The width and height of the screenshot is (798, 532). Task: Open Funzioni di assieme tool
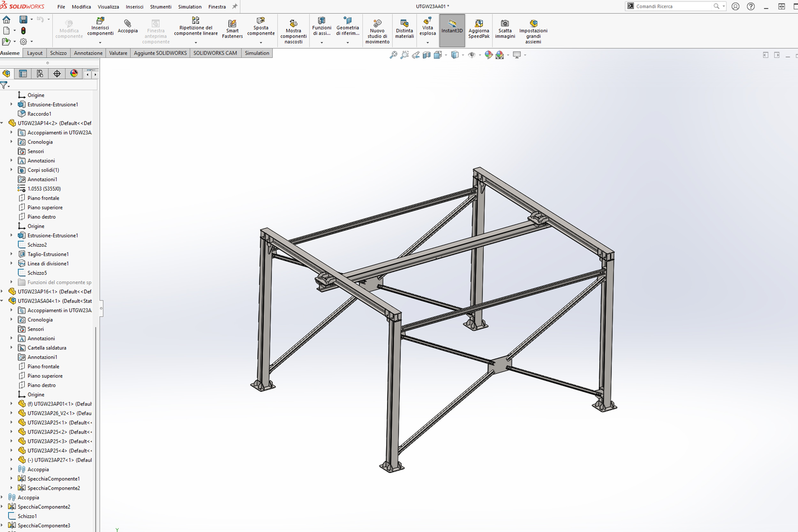click(322, 26)
